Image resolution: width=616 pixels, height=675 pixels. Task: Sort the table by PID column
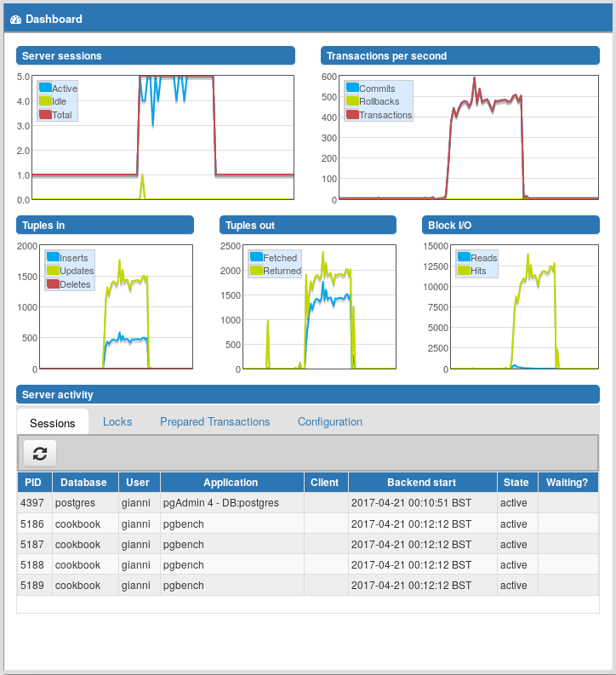(34, 483)
